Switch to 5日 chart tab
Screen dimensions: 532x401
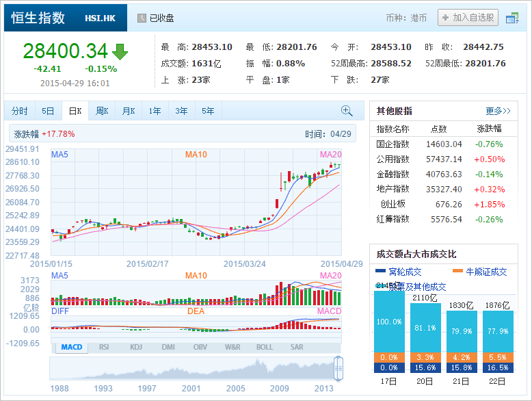(x=48, y=111)
